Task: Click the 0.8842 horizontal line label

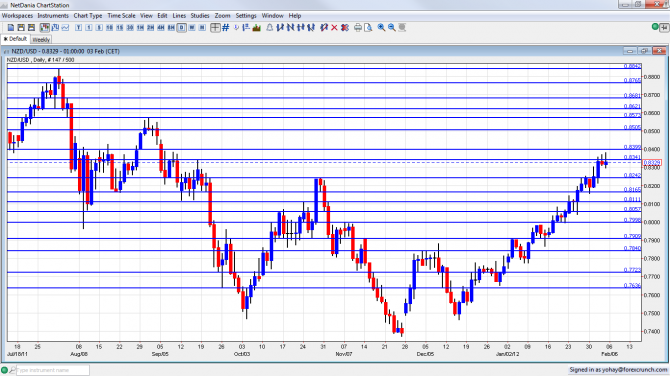Action: point(632,66)
